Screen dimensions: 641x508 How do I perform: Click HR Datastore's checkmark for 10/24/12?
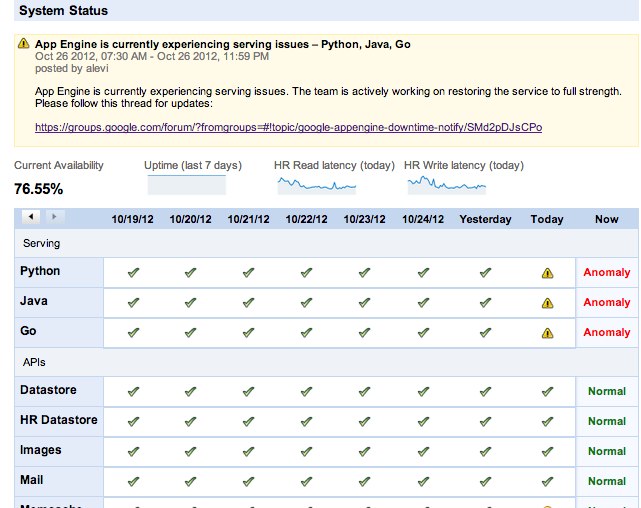424,421
